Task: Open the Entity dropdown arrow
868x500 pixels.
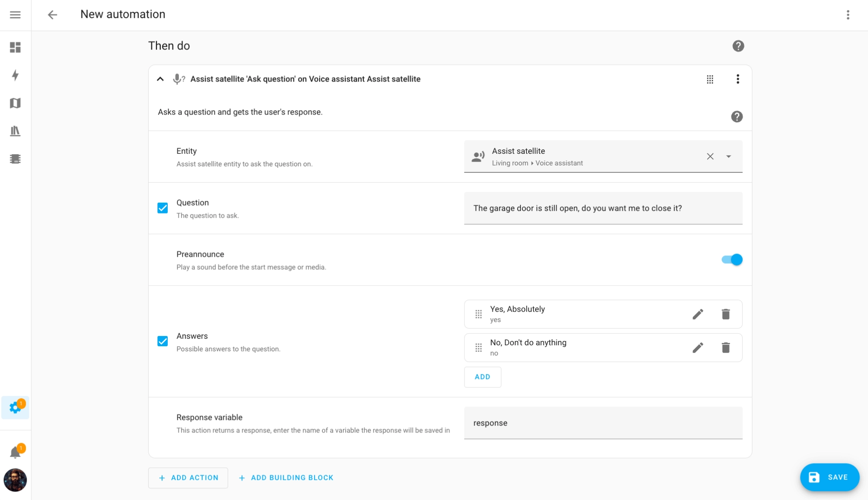Action: pos(729,157)
